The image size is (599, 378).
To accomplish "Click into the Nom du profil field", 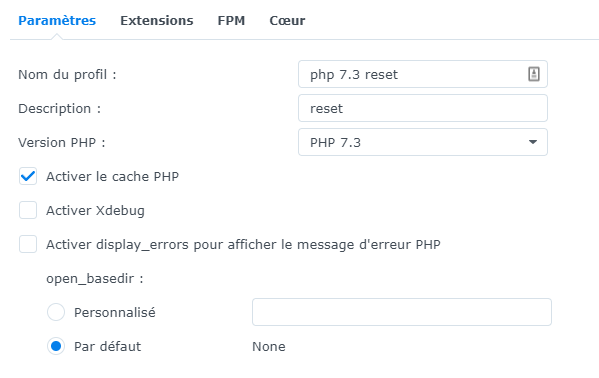I will [423, 74].
